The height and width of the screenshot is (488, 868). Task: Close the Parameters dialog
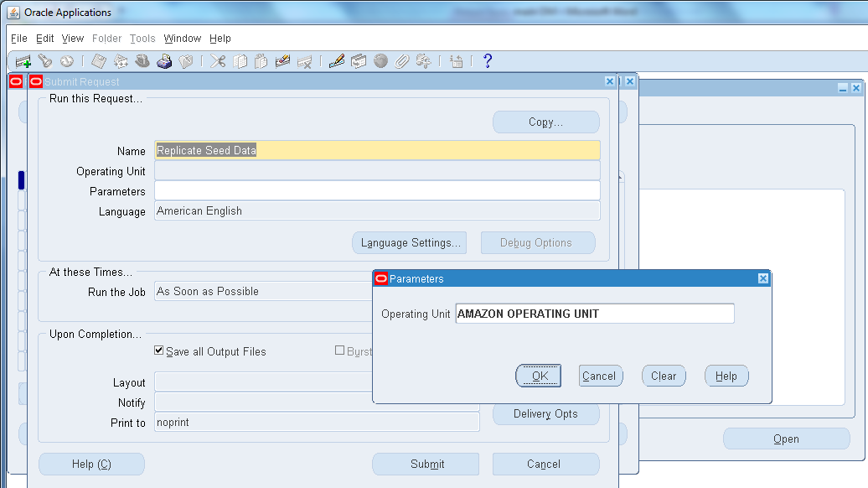(x=762, y=278)
